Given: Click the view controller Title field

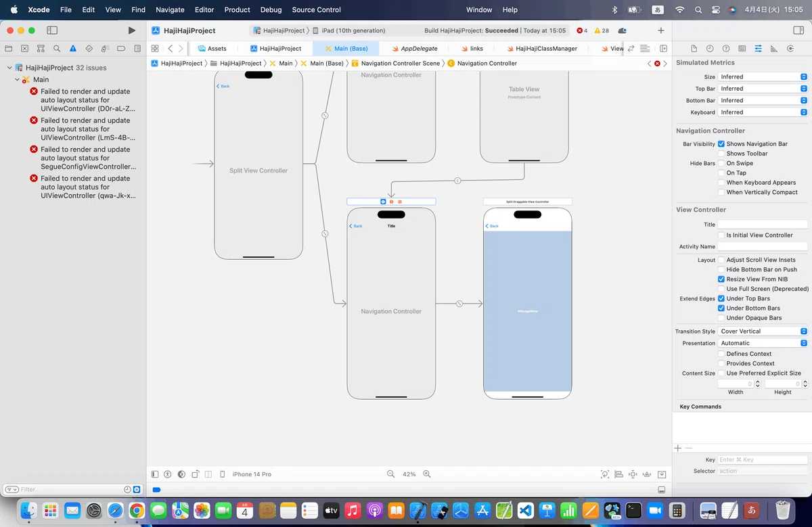Looking at the screenshot, I should pyautogui.click(x=763, y=225).
